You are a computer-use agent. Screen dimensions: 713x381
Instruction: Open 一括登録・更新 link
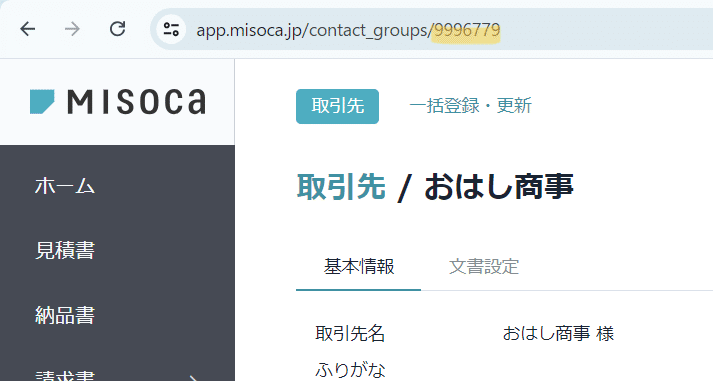(471, 105)
